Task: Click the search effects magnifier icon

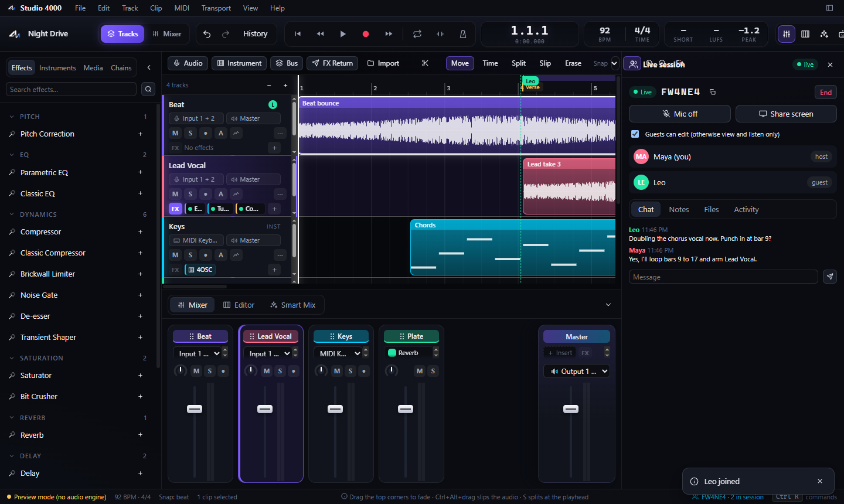Action: 148,89
